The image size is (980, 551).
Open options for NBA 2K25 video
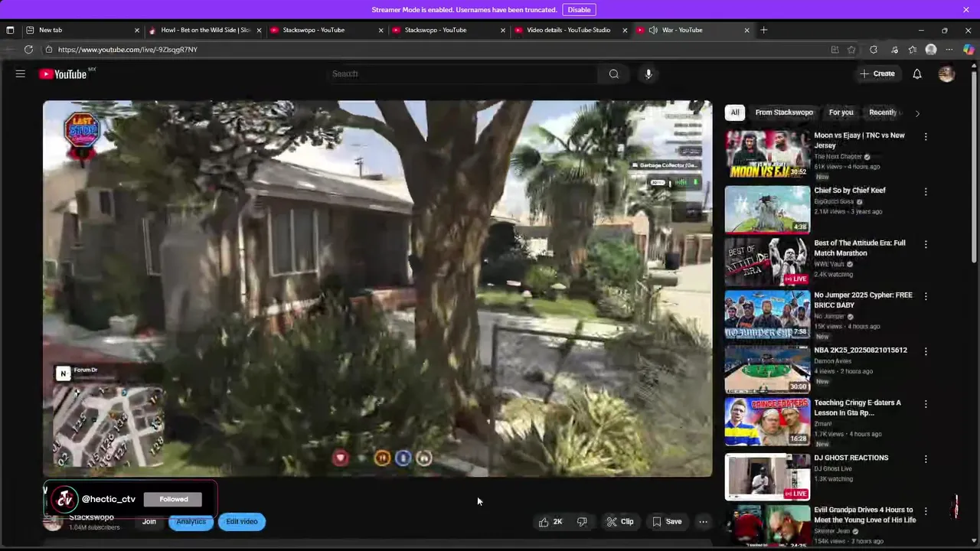(x=926, y=351)
